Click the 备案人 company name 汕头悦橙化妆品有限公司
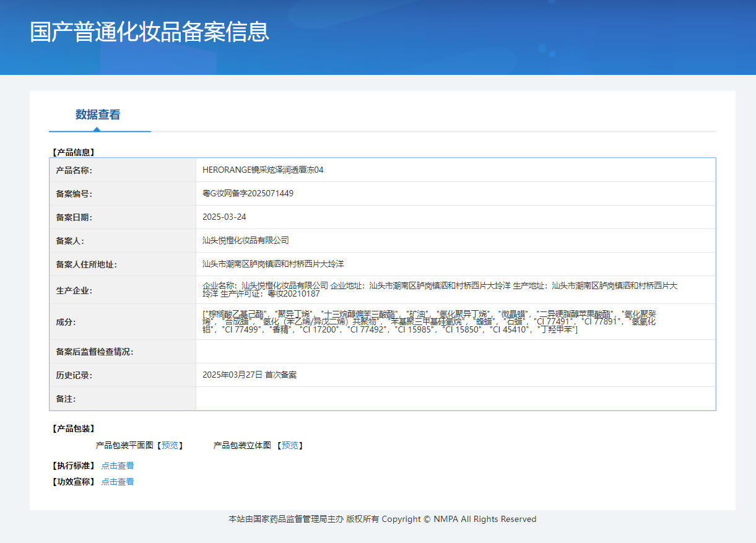This screenshot has height=543, width=756. (246, 240)
